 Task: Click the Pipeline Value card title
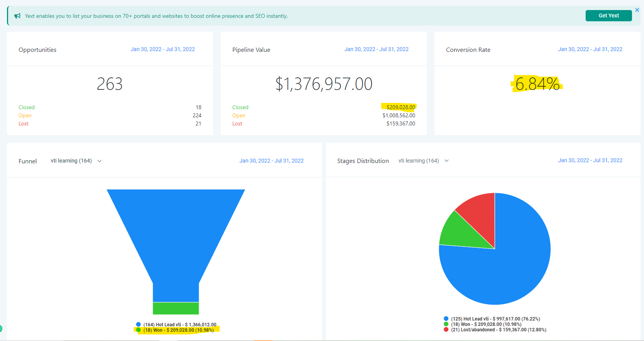coord(251,50)
